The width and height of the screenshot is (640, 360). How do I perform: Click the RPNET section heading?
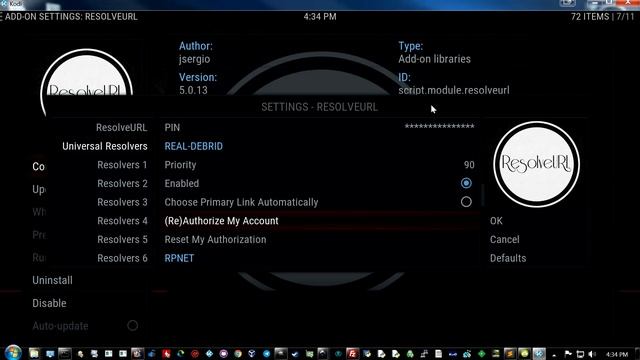pos(179,258)
